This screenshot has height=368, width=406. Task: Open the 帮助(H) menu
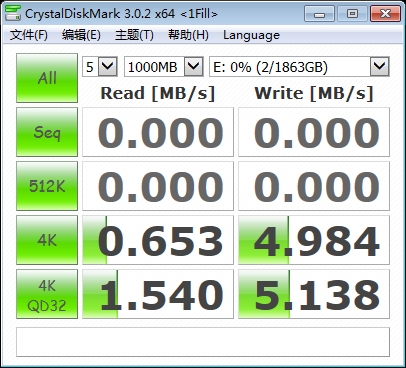(188, 35)
